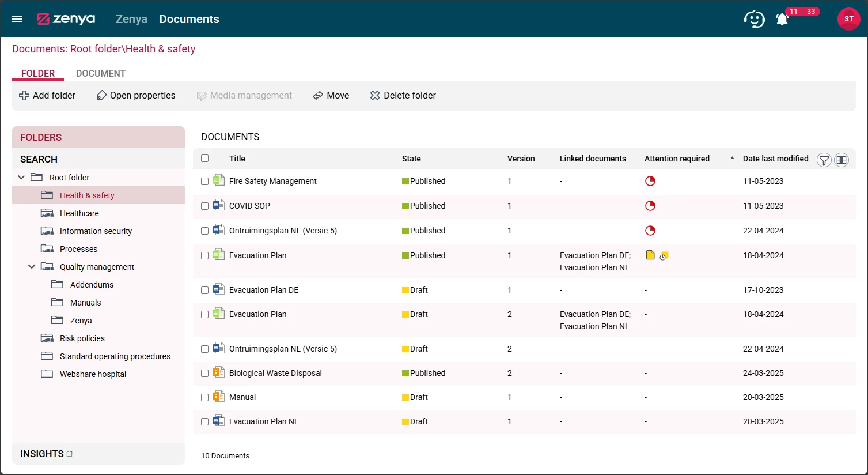Open the support assistant face icon

[754, 19]
